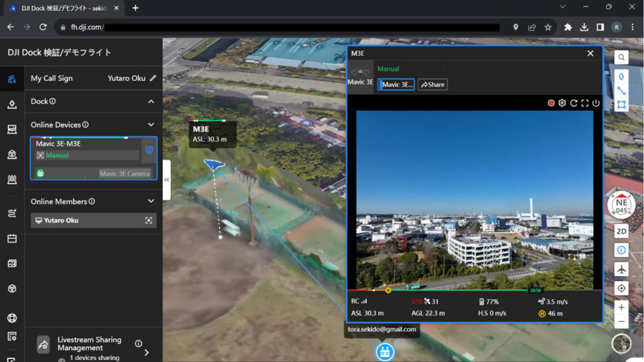This screenshot has width=644, height=362.
Task: Click the flight restriction airplane icon
Action: [621, 269]
